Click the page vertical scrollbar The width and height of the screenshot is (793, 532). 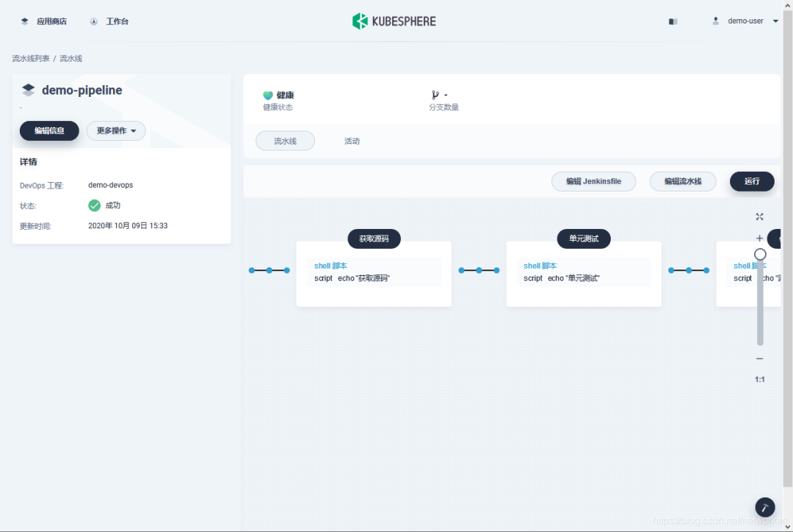click(787, 247)
